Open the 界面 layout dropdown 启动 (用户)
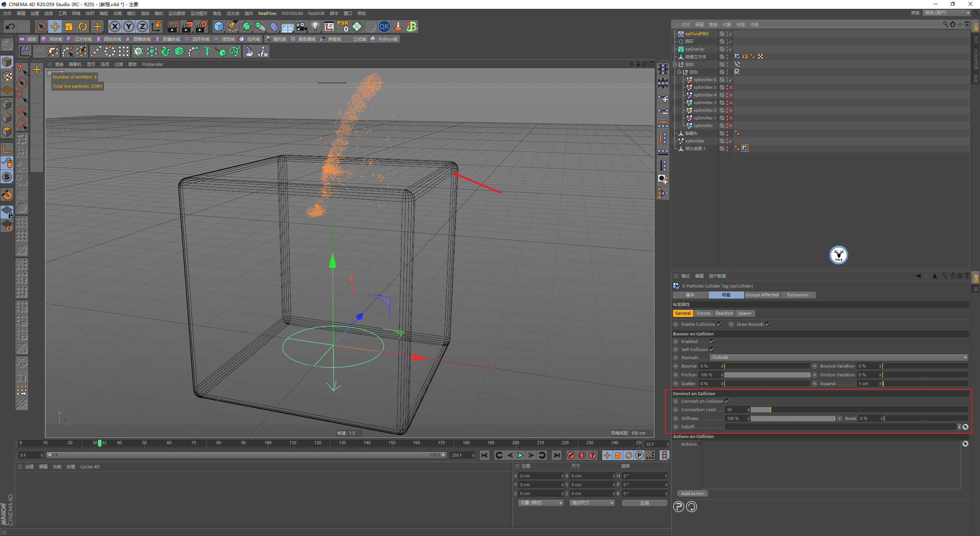 coord(947,13)
